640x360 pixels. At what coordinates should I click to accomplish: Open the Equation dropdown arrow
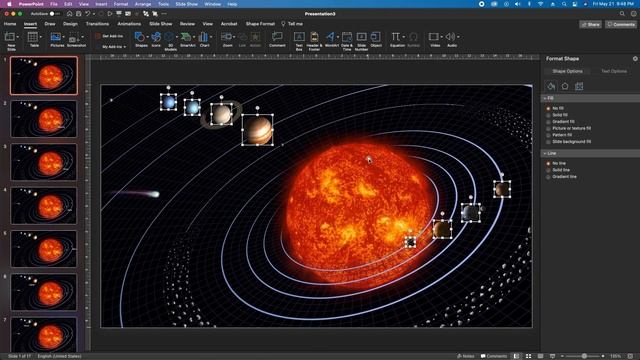point(403,37)
